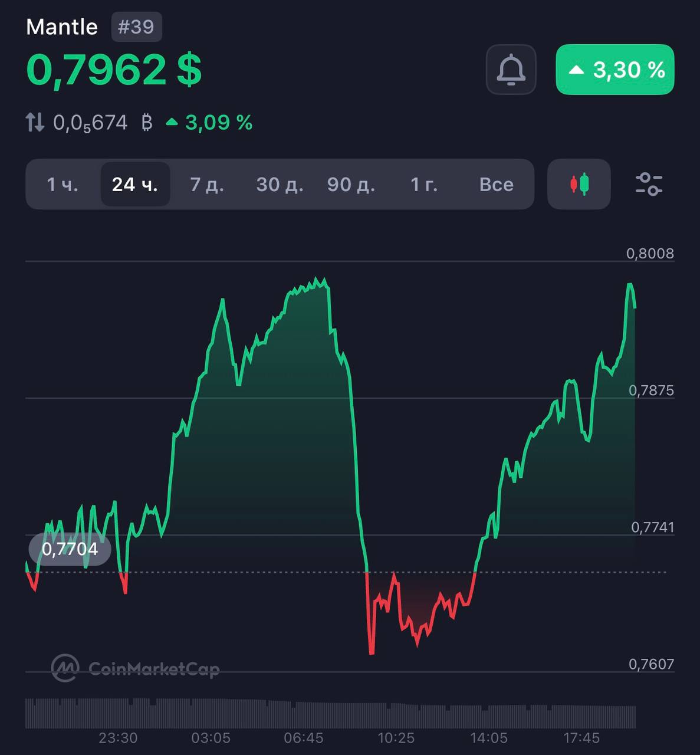Select the 24 ч. time range tab
Screen dimensions: 700x755
[x=135, y=185]
